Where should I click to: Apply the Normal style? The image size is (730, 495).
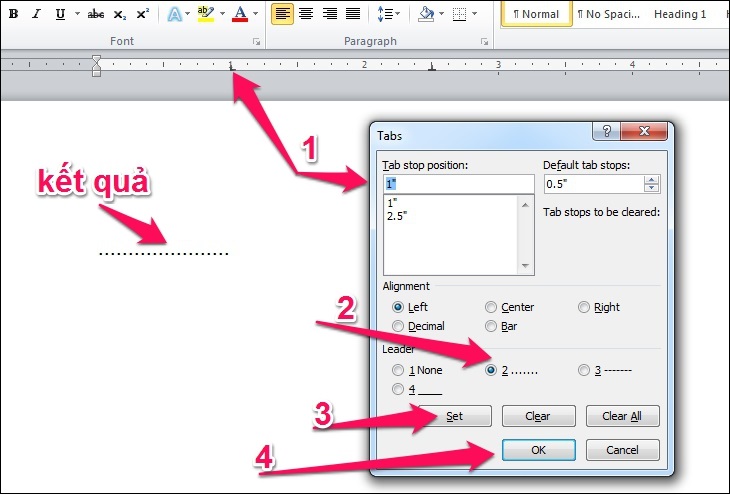tap(536, 14)
